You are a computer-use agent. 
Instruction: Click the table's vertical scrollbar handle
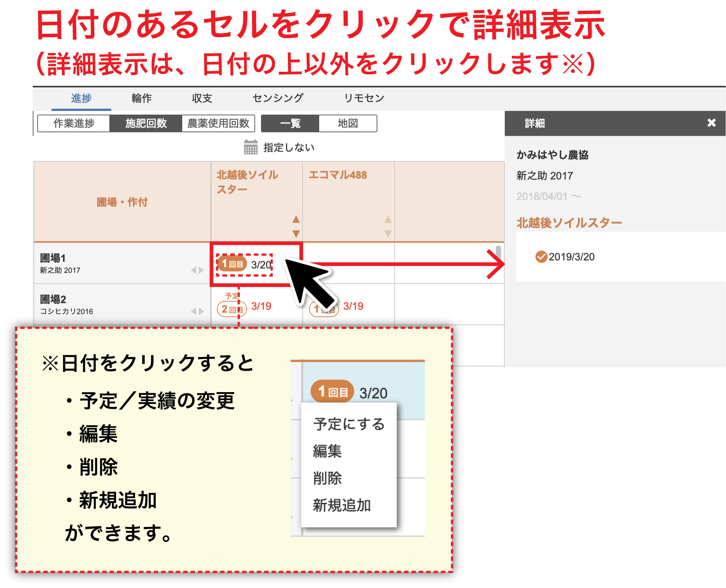point(498,253)
